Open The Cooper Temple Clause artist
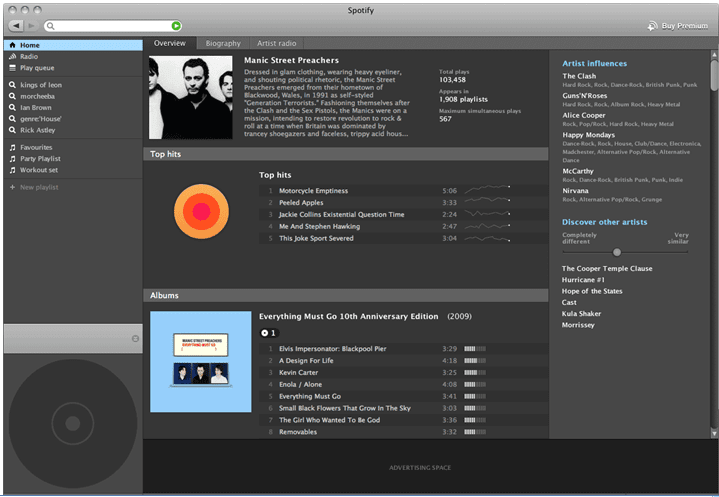The height and width of the screenshot is (497, 719). 607,269
